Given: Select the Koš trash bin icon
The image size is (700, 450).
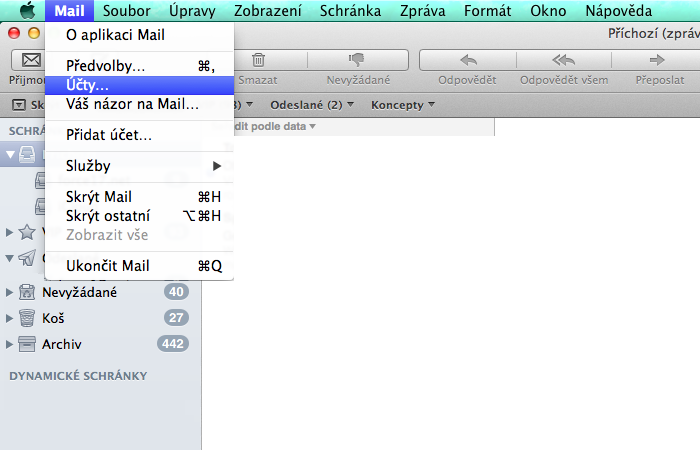Looking at the screenshot, I should coord(27,318).
